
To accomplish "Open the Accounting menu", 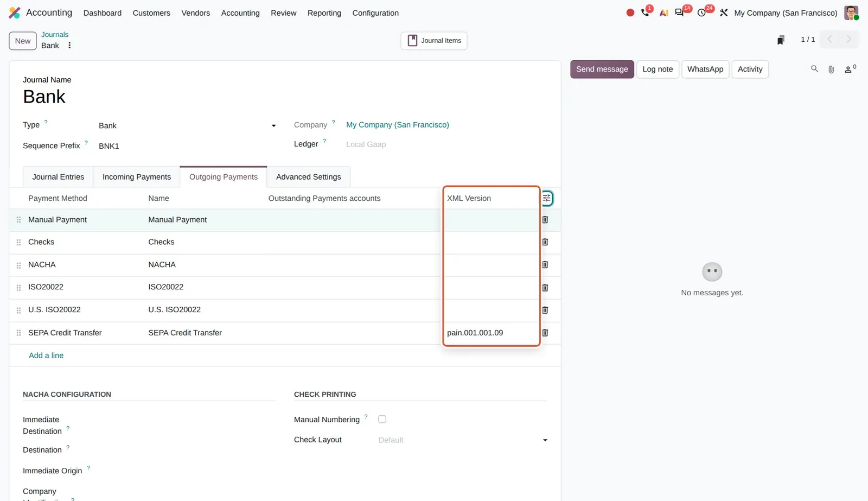I will 240,12.
